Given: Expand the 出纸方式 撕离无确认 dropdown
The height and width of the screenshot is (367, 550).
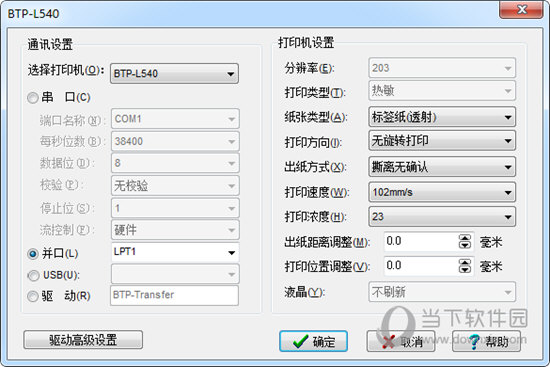Looking at the screenshot, I should [x=442, y=167].
